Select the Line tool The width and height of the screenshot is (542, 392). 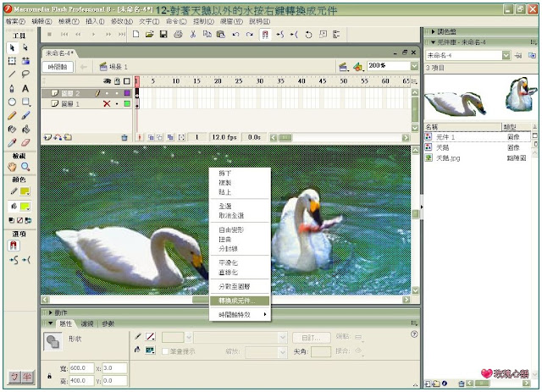pyautogui.click(x=12, y=75)
